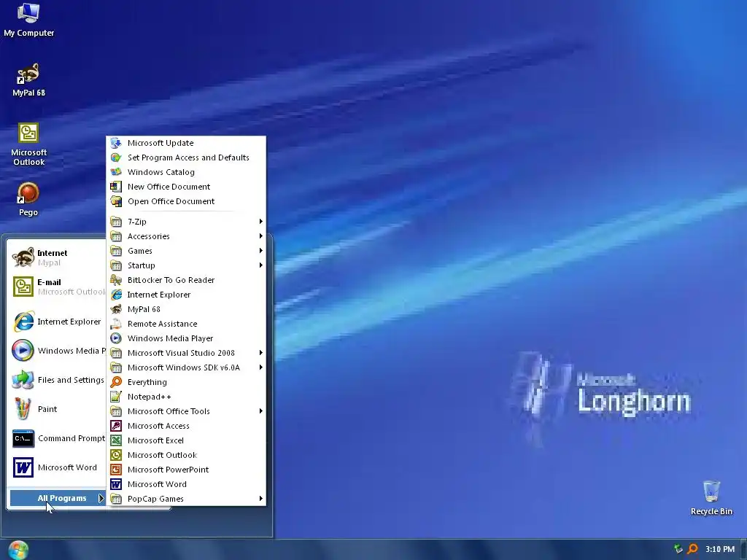This screenshot has width=747, height=560.
Task: Open Paint from Start menu
Action: point(57,409)
